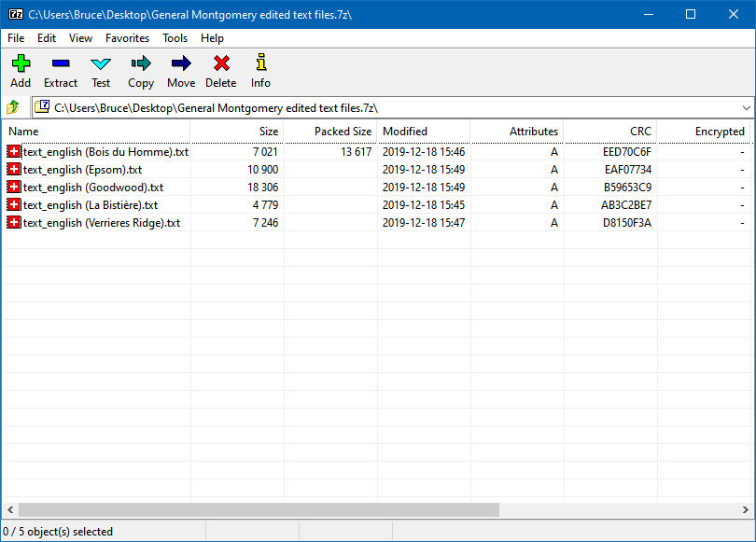Click the Modified column header
This screenshot has width=756, height=542.
(x=405, y=132)
